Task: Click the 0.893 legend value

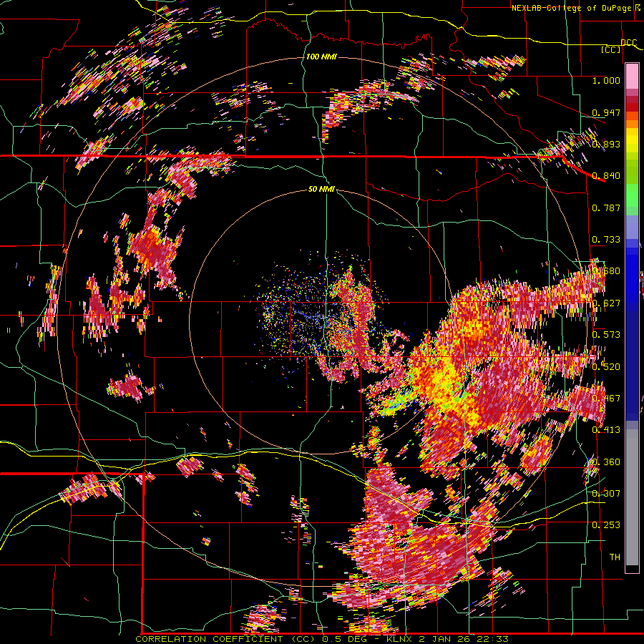Action: (x=606, y=144)
